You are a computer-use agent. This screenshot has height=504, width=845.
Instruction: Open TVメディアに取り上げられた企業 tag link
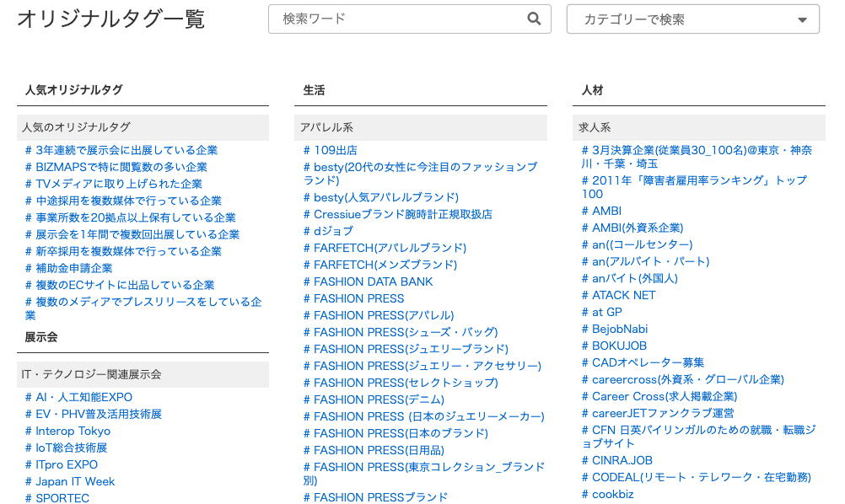118,184
